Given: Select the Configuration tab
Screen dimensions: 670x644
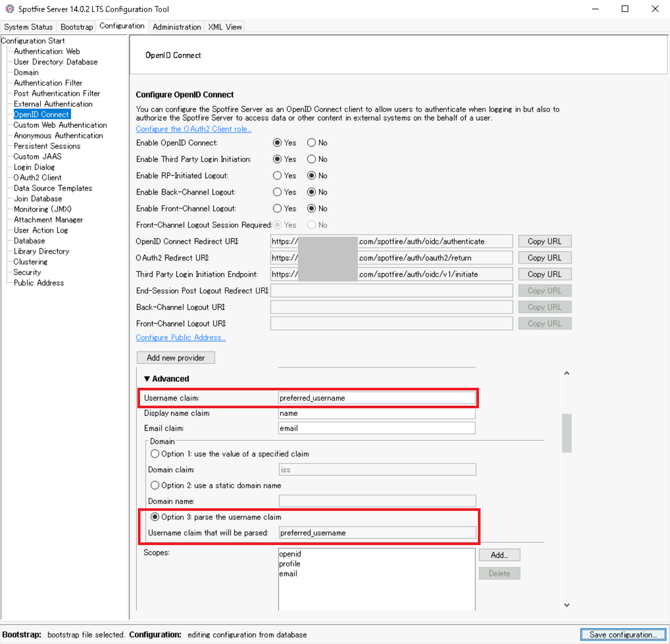Looking at the screenshot, I should coord(122,26).
